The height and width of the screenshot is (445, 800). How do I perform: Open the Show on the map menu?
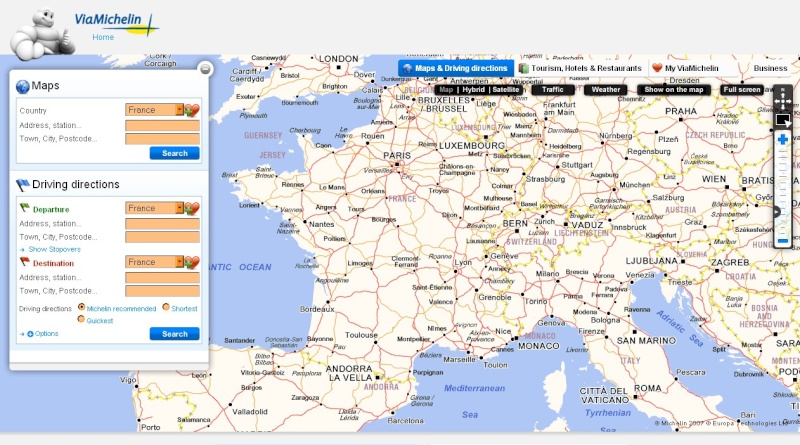tap(673, 89)
